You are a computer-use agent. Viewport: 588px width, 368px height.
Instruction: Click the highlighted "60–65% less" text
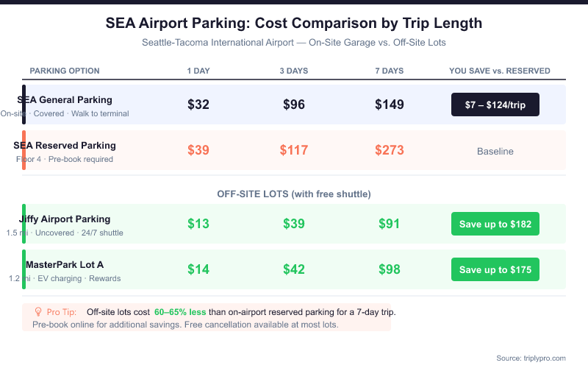180,312
